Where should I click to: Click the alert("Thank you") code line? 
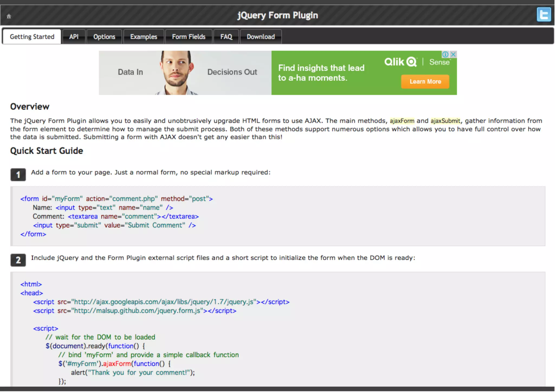pyautogui.click(x=133, y=373)
